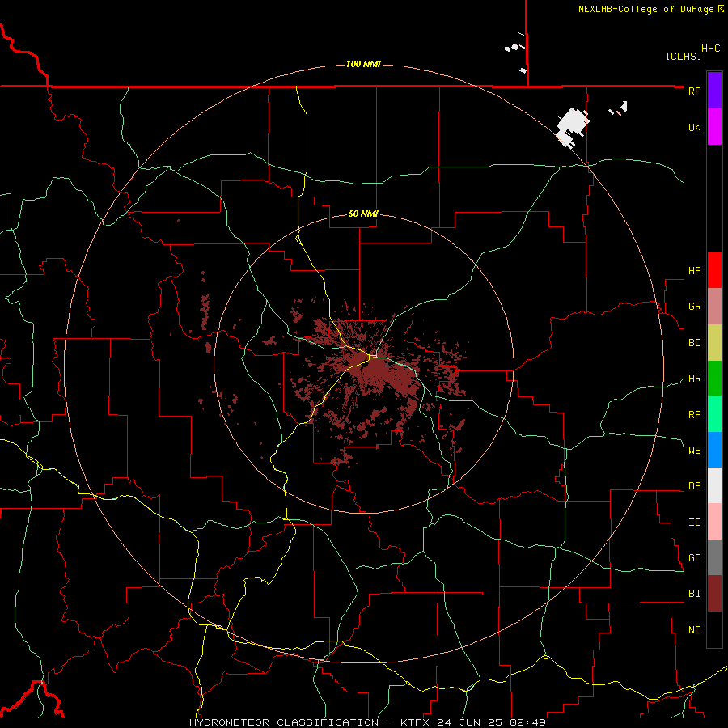Click the GC gray legend swatch
The image size is (728, 728).
coord(714,557)
